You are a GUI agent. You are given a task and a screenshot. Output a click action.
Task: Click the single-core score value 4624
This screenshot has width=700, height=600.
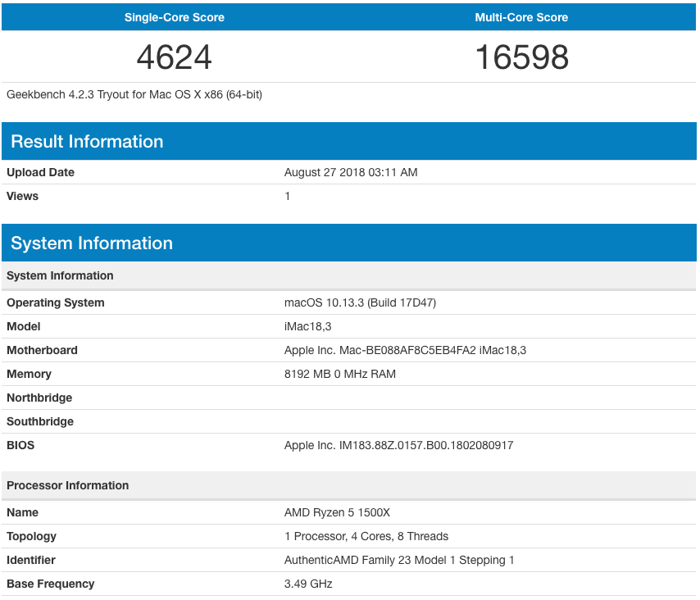[x=174, y=57]
